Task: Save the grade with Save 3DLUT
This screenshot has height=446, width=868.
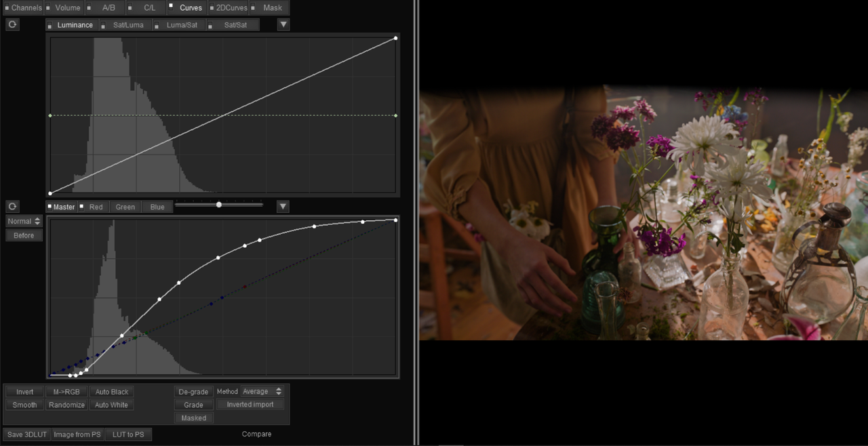Action: 27,434
